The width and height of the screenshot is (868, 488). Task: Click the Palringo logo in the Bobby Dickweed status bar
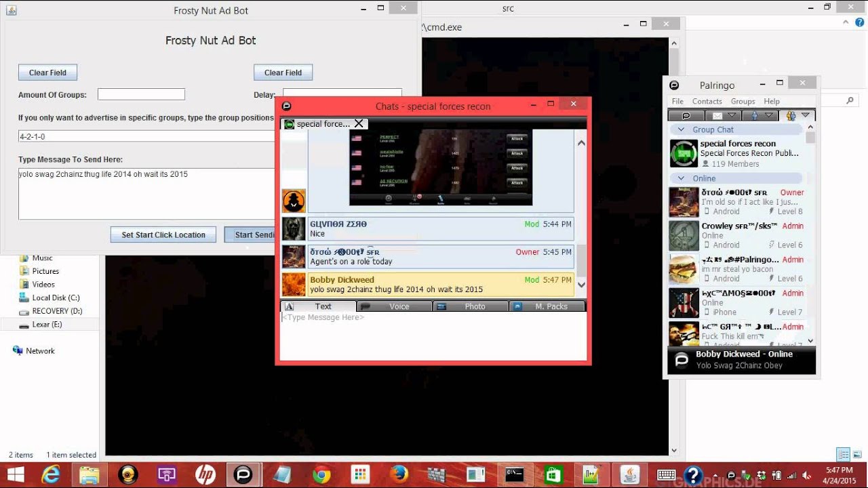pos(682,359)
